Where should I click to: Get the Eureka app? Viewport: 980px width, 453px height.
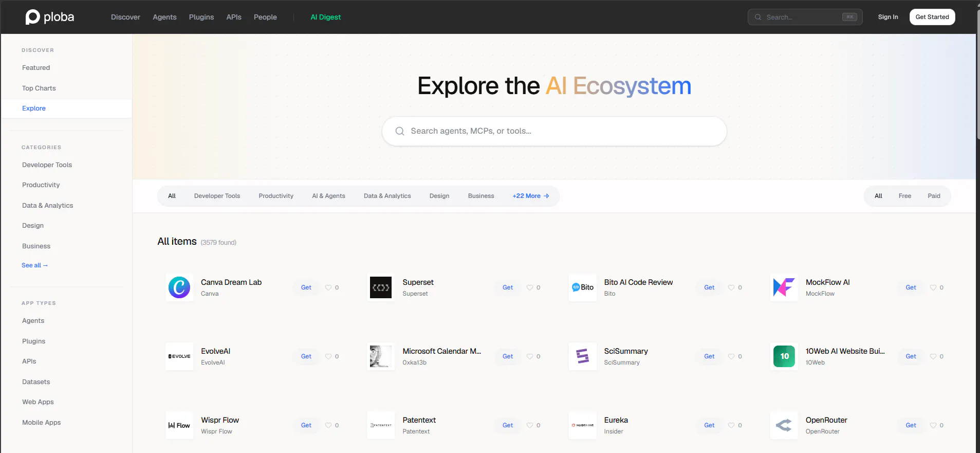[709, 425]
